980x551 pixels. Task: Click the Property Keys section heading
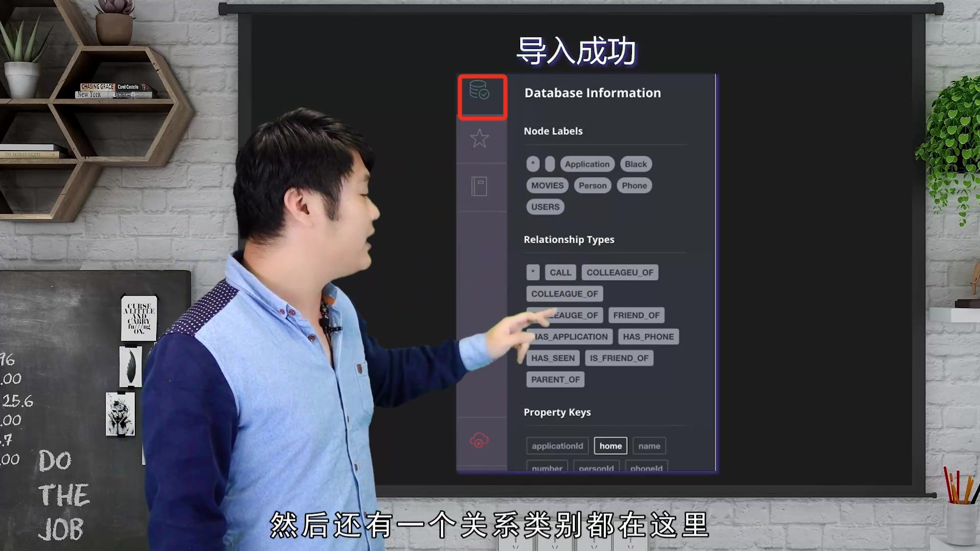point(557,412)
